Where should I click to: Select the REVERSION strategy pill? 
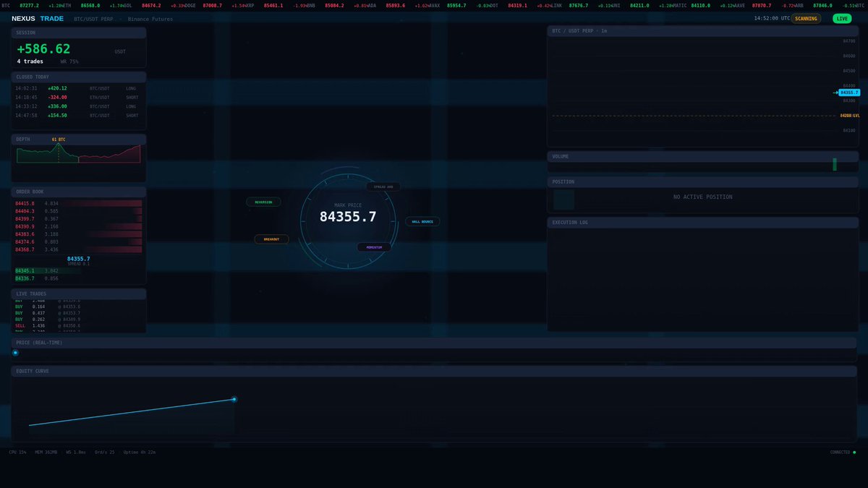(263, 202)
